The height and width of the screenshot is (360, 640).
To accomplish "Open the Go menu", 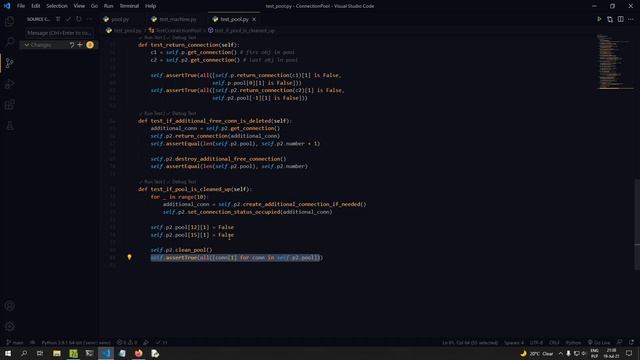I will [x=94, y=6].
